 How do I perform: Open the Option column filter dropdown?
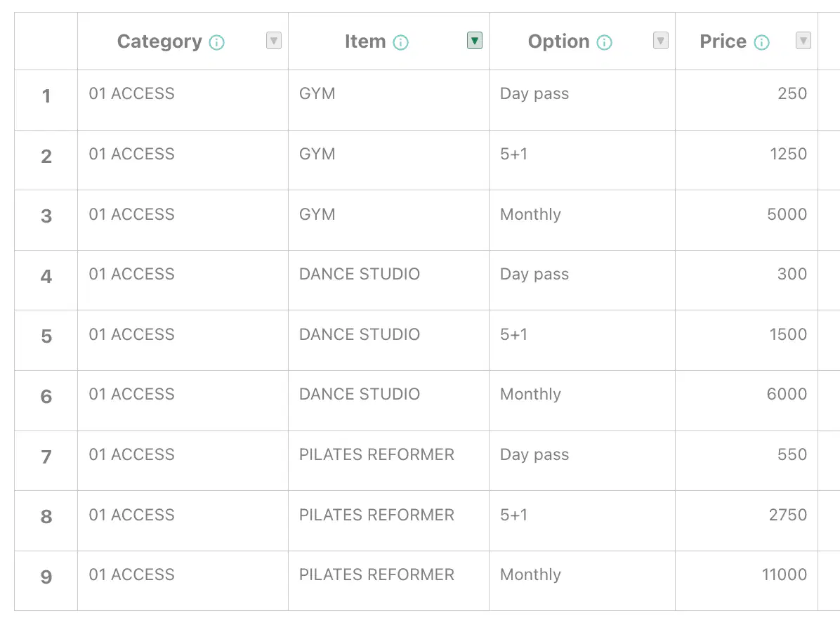pos(660,41)
